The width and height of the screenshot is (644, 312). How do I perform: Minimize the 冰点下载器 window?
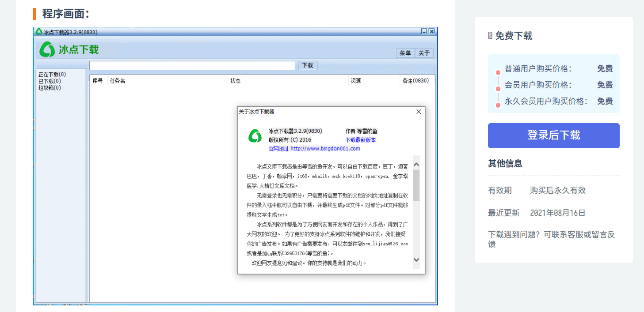coord(424,32)
